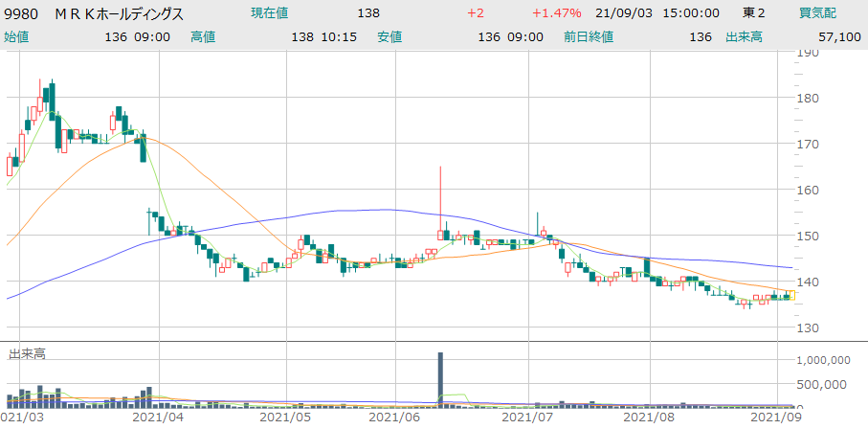Click the stock code 9980
Screen dimensions: 868x429
[22, 13]
